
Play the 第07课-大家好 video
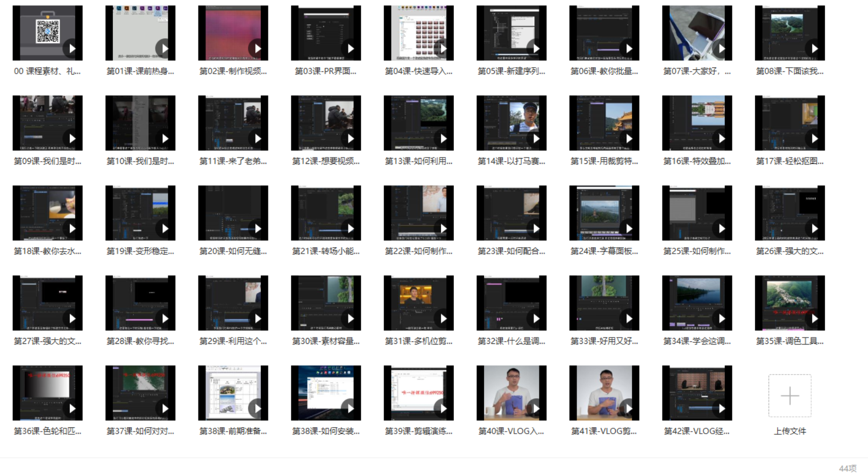click(721, 49)
